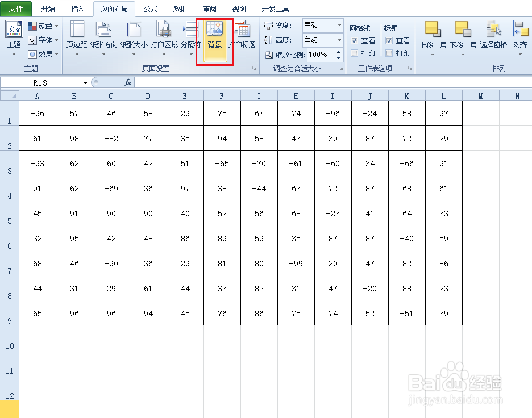Select cell J8 containing -20
The width and height of the screenshot is (532, 418).
coord(370,288)
